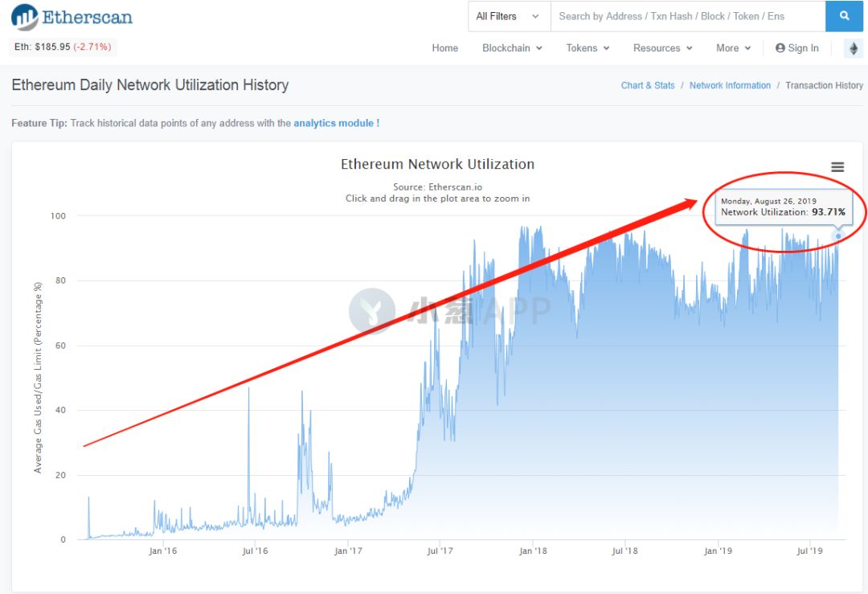Open the analytics module link
This screenshot has height=594, width=868.
coord(336,123)
